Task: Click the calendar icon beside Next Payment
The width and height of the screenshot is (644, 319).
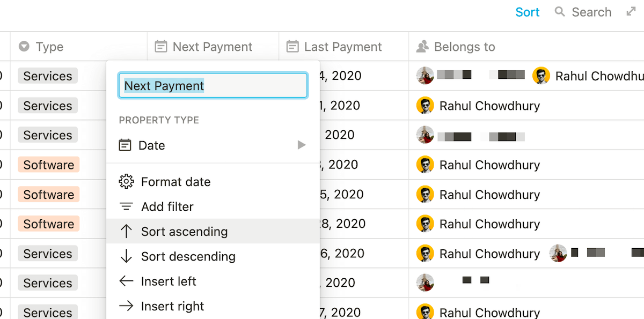Action: pos(160,47)
